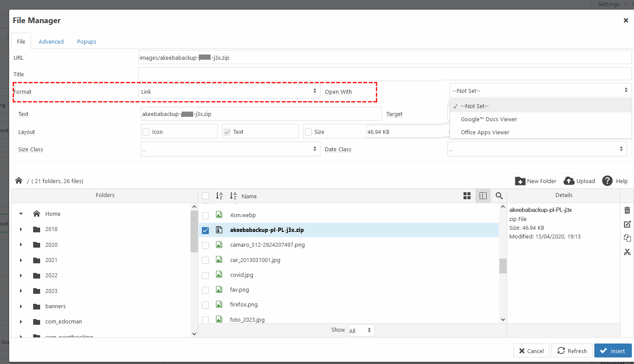Click the copy icon in Details panel
The image size is (634, 364).
(x=627, y=238)
